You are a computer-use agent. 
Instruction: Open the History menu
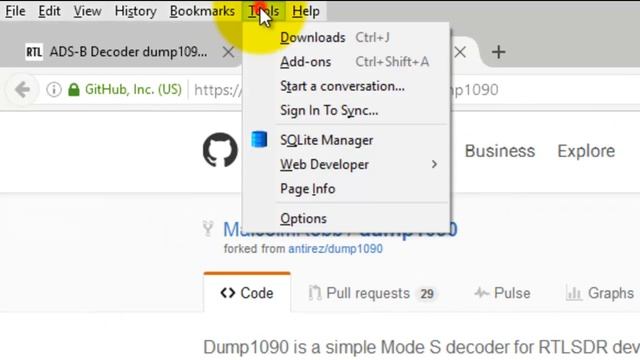click(136, 11)
